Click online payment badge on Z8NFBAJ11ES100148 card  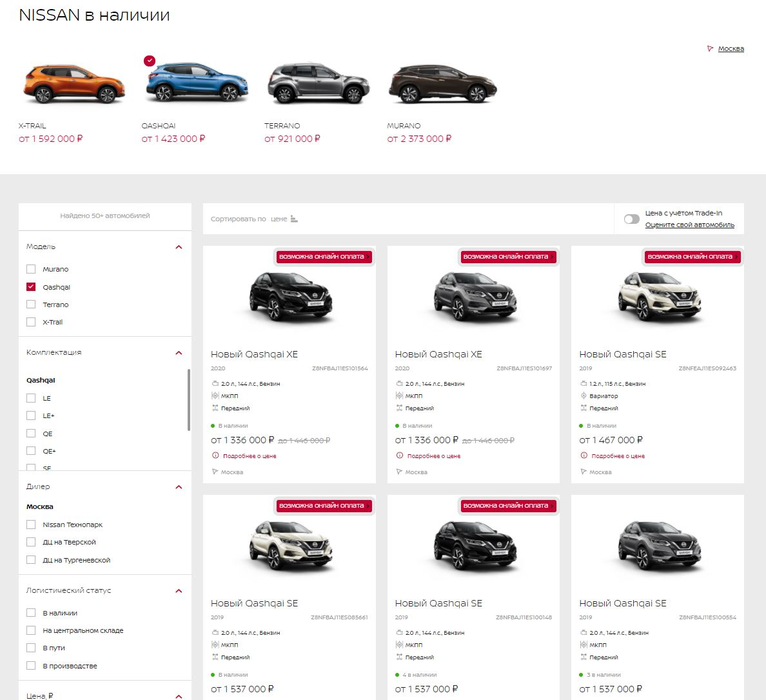508,506
